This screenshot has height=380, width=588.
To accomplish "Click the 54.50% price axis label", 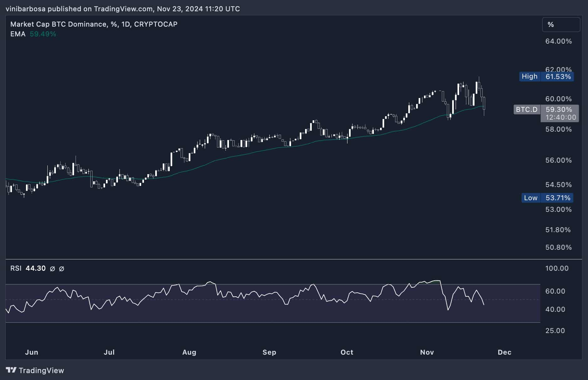I will 559,185.
